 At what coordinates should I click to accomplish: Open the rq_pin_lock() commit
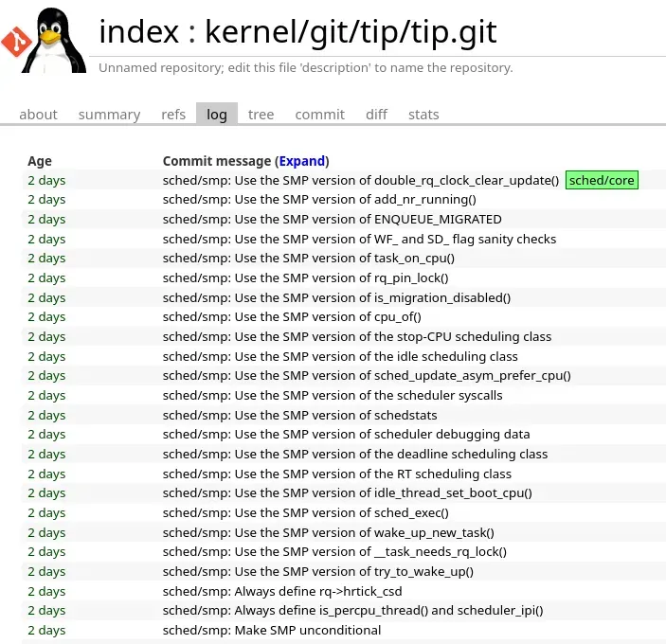[x=305, y=277]
